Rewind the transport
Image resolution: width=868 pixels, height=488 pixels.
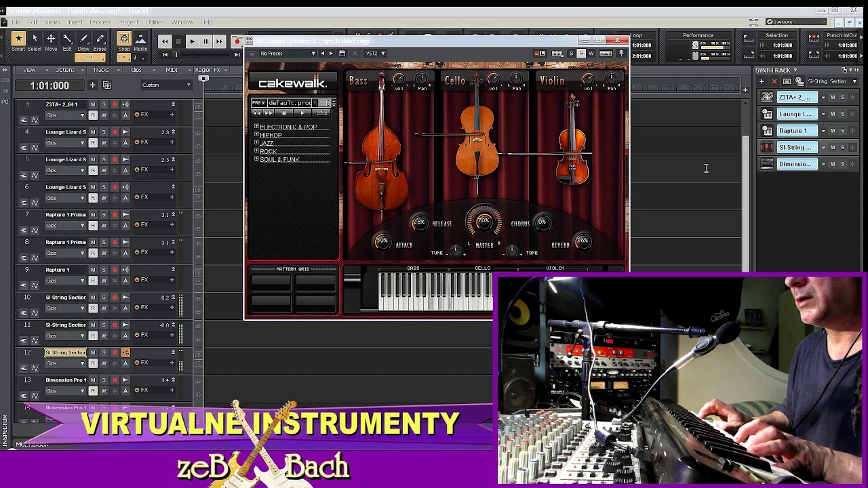(x=165, y=41)
